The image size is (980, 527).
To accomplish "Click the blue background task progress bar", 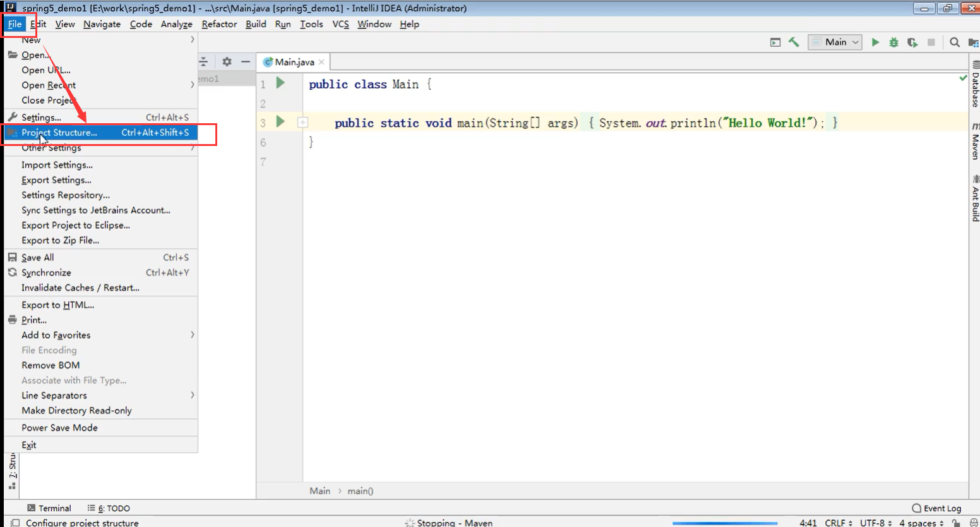I will [x=725, y=523].
